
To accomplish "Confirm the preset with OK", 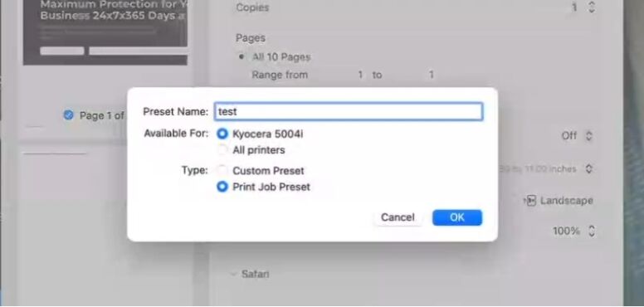I will pos(457,217).
